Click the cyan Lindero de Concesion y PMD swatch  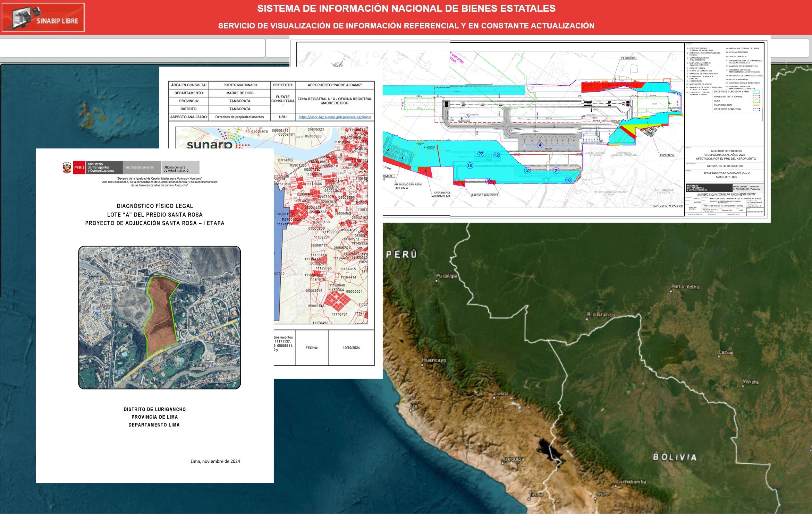tap(756, 92)
